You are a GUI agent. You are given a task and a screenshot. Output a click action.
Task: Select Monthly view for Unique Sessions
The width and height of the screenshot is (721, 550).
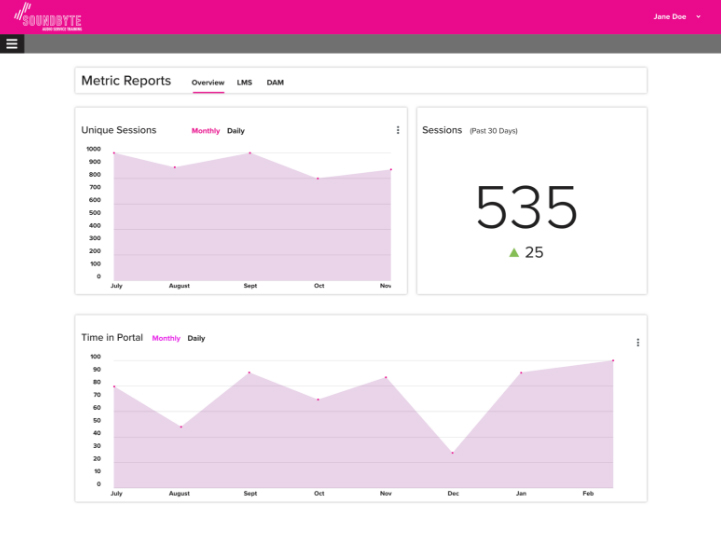(206, 131)
